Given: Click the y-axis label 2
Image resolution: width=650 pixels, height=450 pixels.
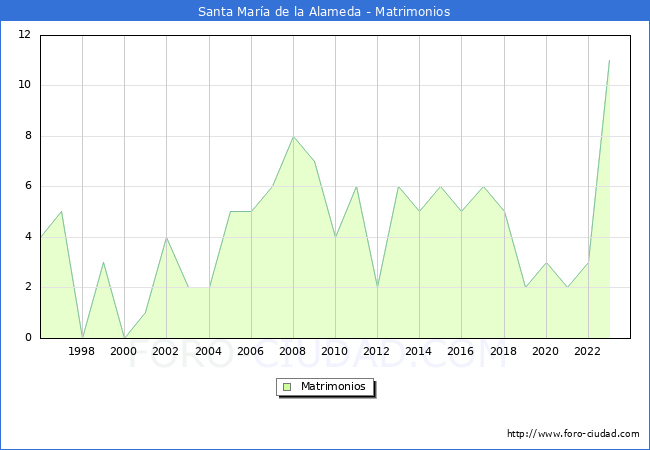Looking at the screenshot, I should coord(28,287).
